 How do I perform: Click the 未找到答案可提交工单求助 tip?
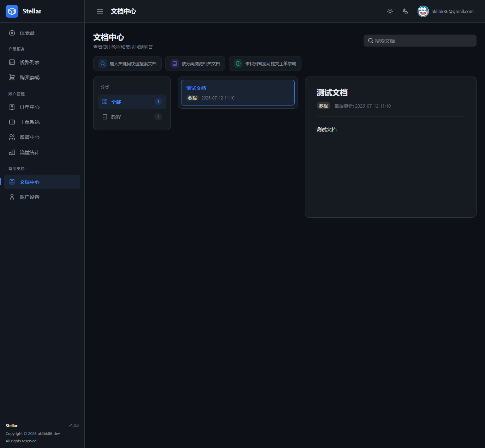click(x=265, y=63)
